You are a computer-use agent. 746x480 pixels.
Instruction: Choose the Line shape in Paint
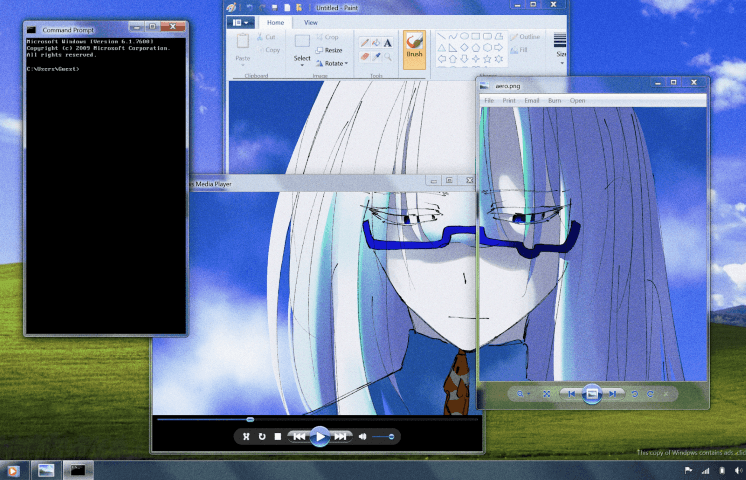442,37
